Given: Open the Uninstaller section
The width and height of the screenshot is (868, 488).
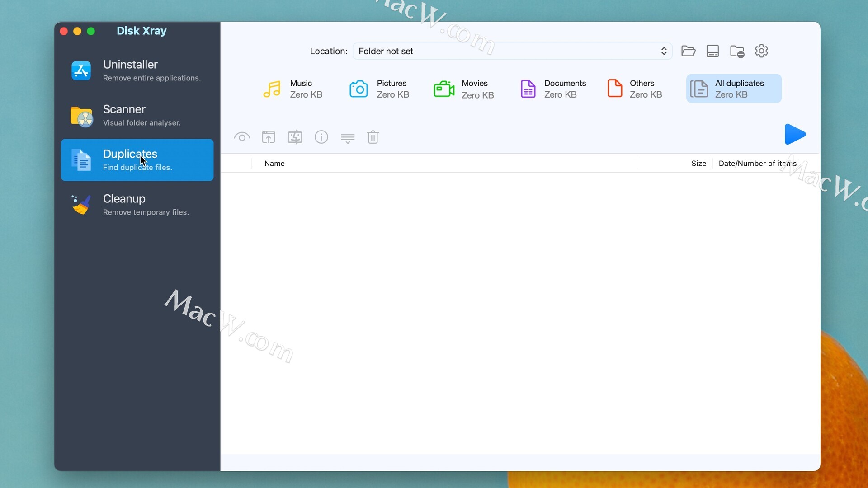Looking at the screenshot, I should [137, 70].
